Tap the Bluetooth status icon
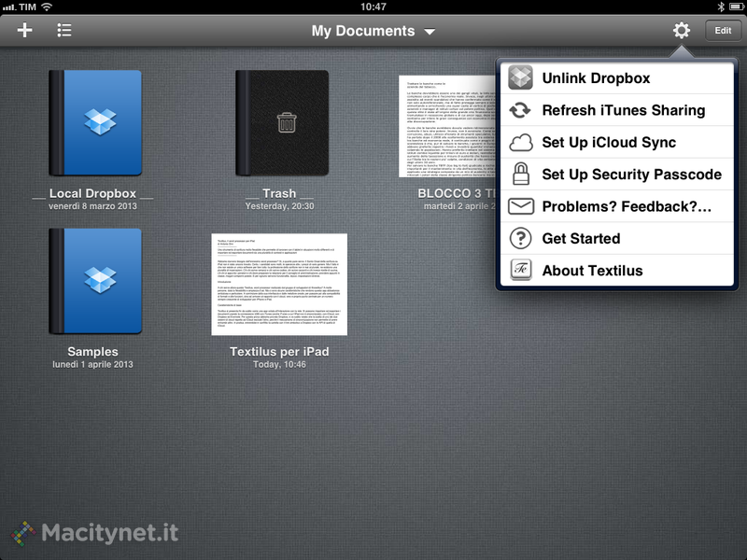 (721, 7)
